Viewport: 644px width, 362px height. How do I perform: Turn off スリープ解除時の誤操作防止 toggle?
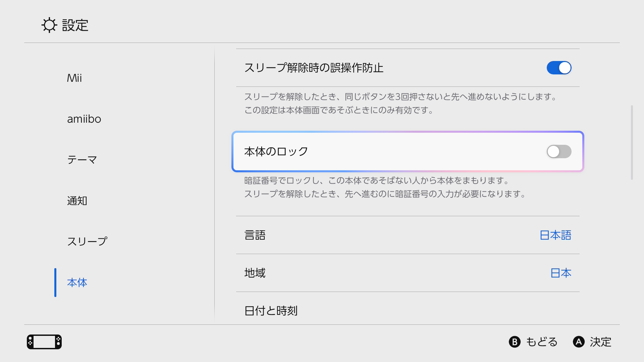559,68
